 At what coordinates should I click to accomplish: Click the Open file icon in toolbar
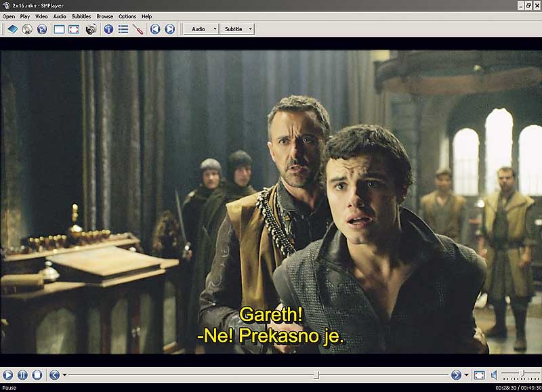[12, 29]
